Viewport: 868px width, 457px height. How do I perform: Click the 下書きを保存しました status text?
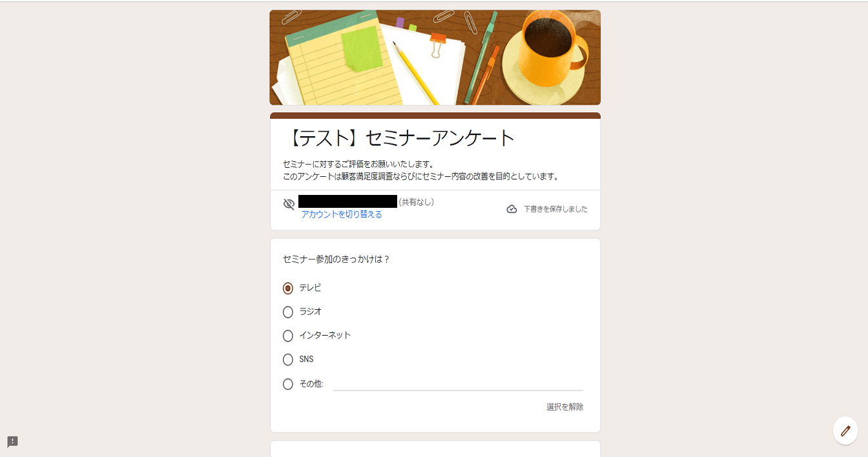coord(555,209)
